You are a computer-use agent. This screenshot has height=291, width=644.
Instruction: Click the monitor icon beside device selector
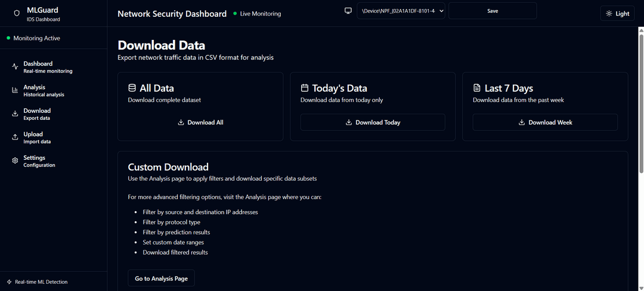(348, 11)
